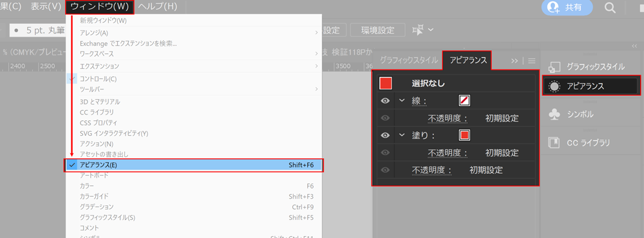
Task: Click 不透明度 link under 塗り
Action: click(448, 153)
